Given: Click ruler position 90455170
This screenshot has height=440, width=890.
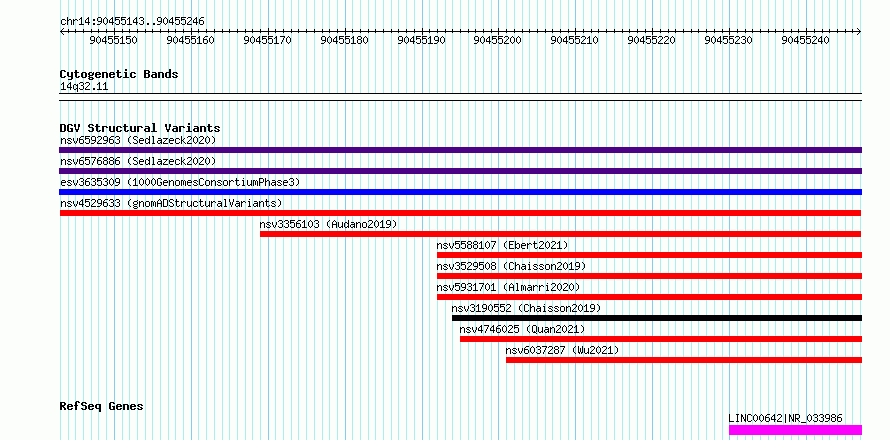Looking at the screenshot, I should pos(267,40).
